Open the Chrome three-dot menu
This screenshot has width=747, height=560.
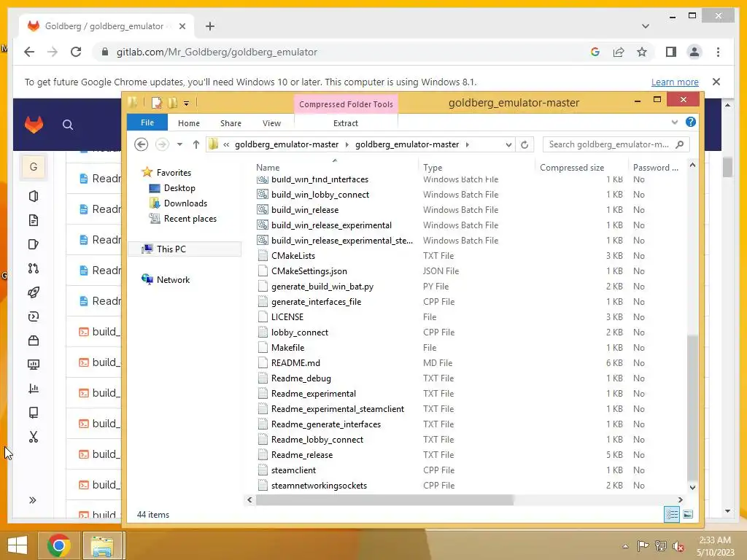[x=718, y=52]
